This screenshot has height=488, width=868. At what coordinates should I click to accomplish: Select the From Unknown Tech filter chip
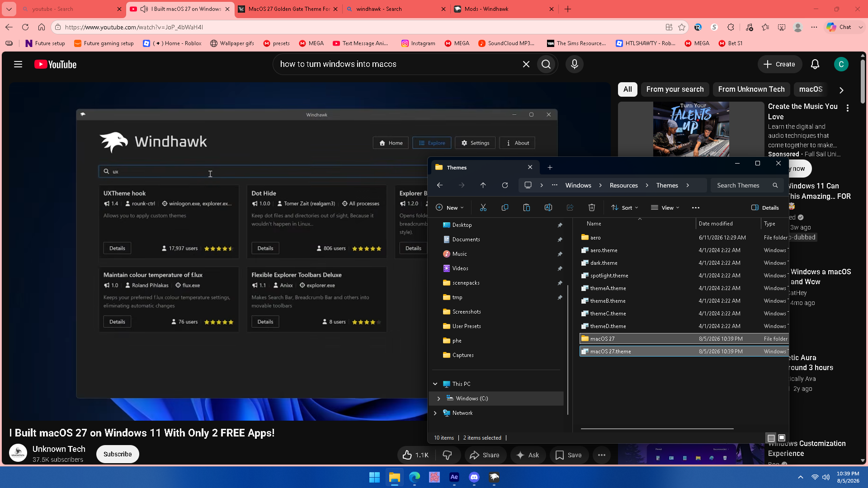(x=751, y=89)
